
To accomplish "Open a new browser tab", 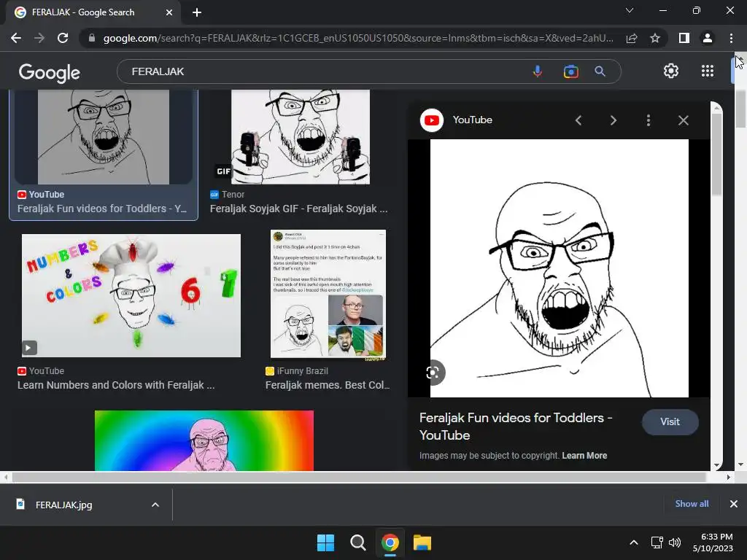I will pos(197,12).
